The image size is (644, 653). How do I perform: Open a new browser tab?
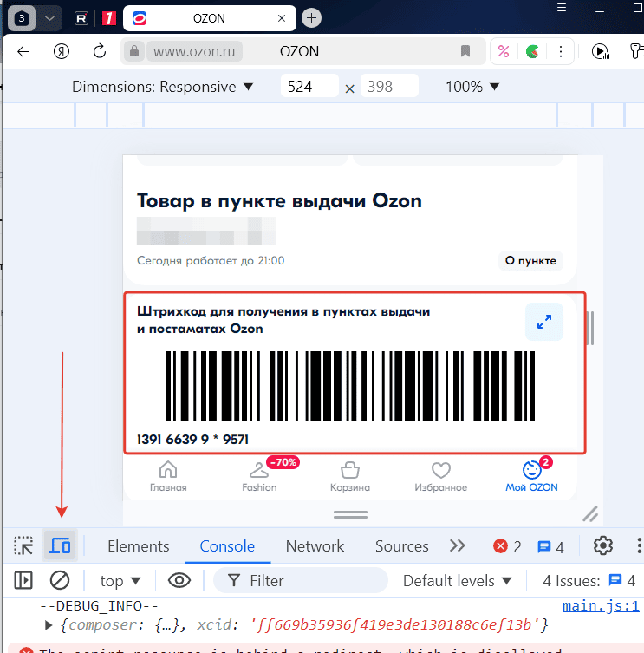tap(311, 18)
